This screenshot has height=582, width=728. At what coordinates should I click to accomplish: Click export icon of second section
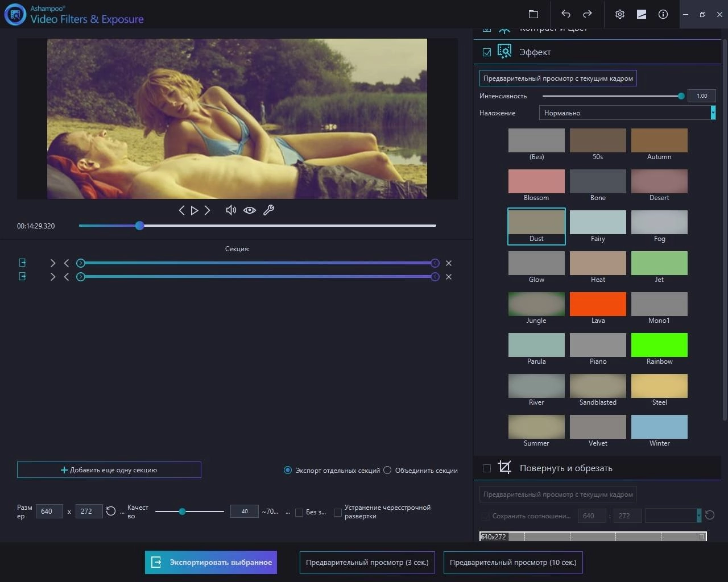point(23,276)
